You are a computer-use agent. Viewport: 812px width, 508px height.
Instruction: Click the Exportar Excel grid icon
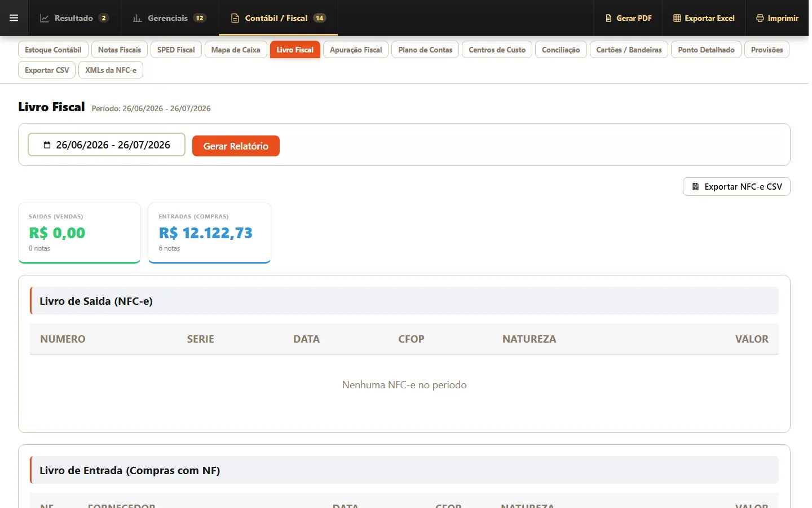pyautogui.click(x=677, y=18)
